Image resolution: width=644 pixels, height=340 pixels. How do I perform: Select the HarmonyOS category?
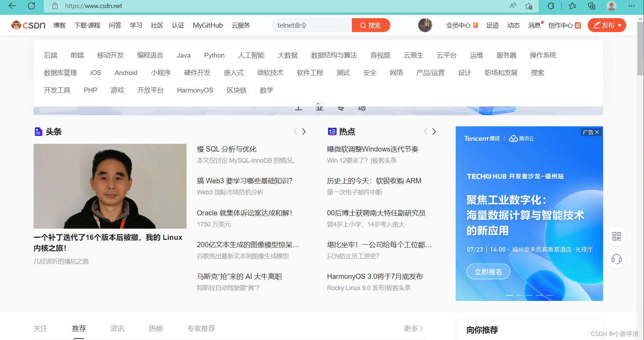tap(195, 90)
